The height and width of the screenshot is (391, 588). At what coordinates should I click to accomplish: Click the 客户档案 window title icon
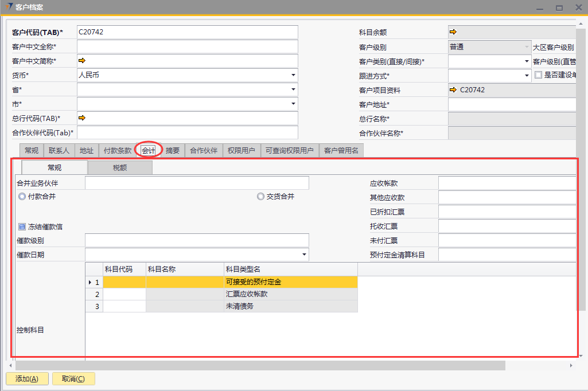click(9, 7)
